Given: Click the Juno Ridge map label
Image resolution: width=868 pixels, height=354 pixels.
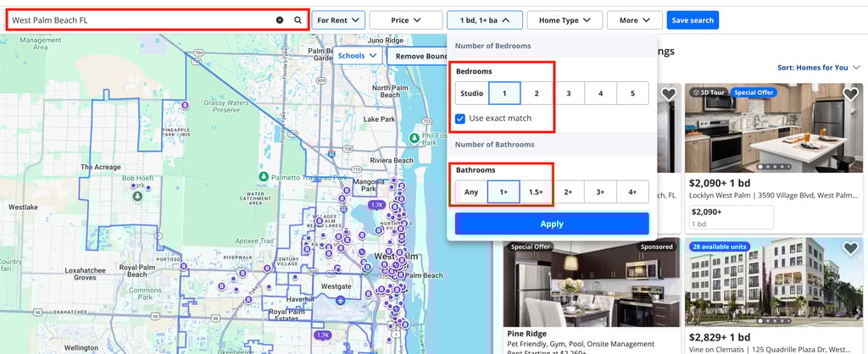Looking at the screenshot, I should 386,41.
